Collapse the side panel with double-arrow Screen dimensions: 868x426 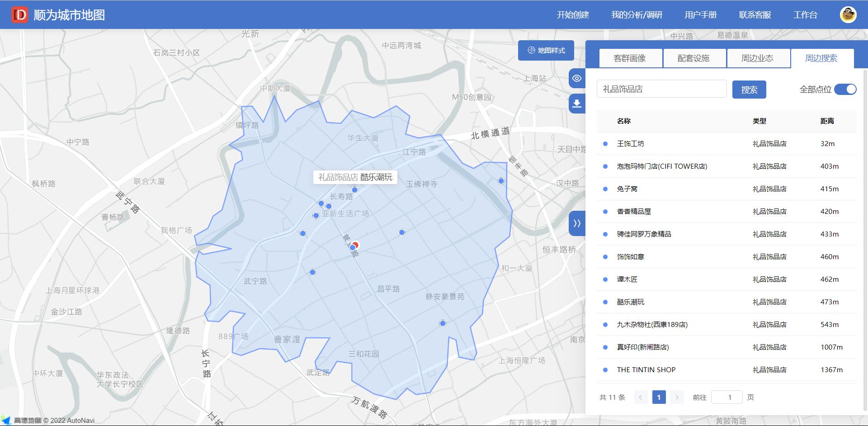(577, 223)
